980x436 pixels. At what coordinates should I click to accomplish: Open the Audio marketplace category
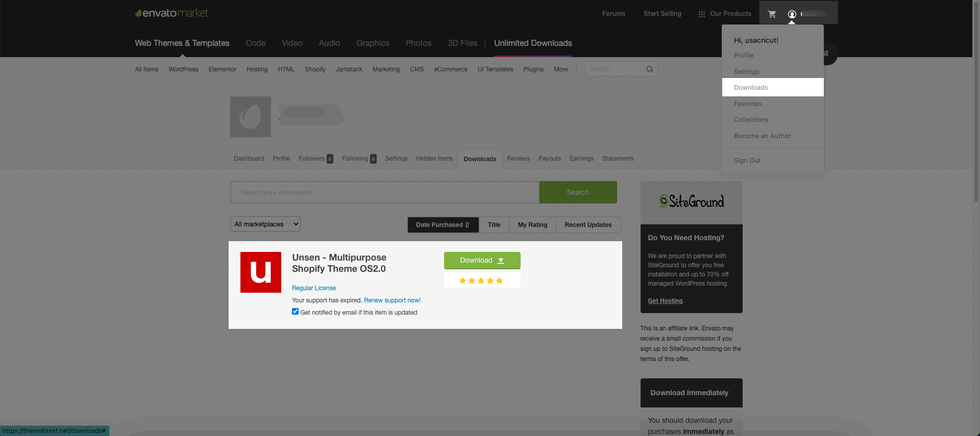329,43
